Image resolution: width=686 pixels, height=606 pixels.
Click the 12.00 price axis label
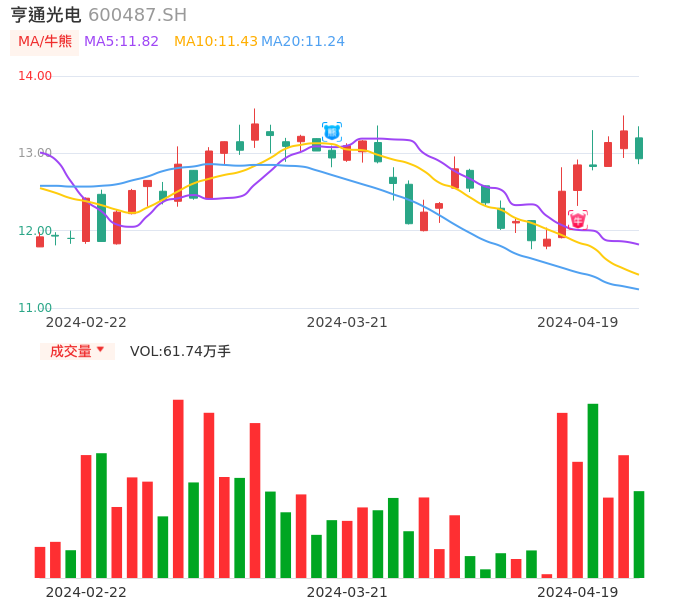tap(36, 231)
